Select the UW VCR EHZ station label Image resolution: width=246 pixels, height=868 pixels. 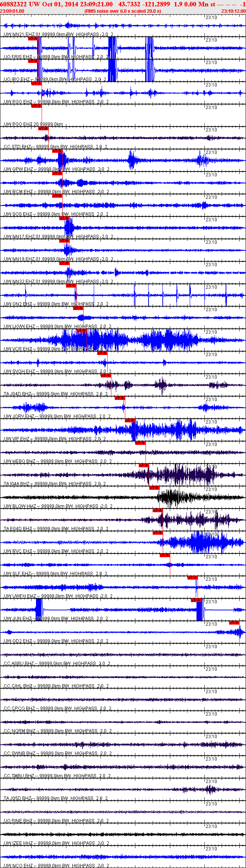pos(56,349)
